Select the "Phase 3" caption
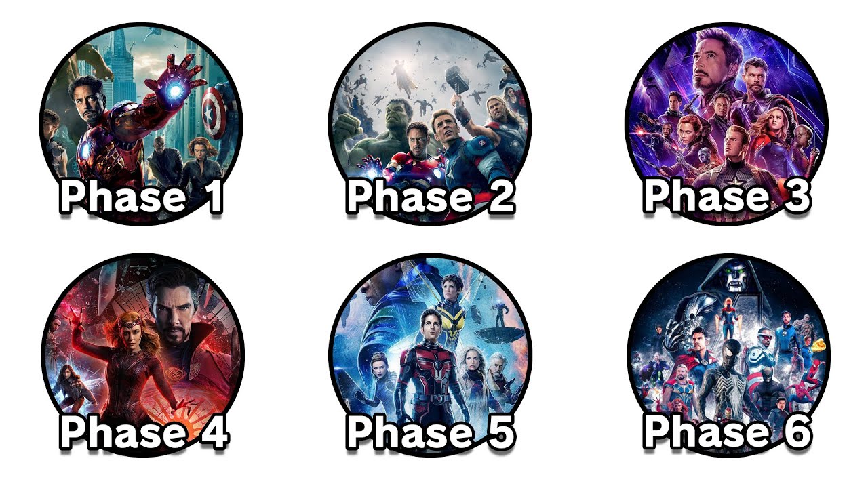This screenshot has height=488, width=868. point(727,195)
